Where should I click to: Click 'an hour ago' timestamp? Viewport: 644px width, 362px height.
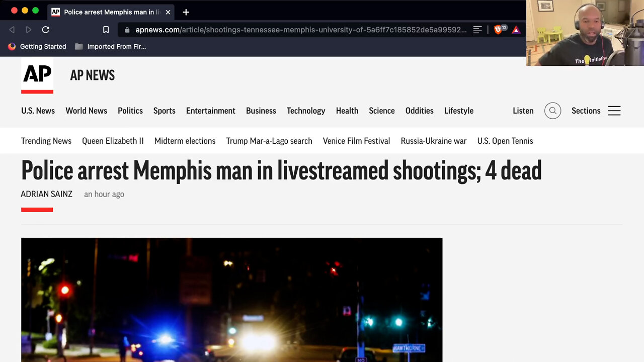(104, 194)
